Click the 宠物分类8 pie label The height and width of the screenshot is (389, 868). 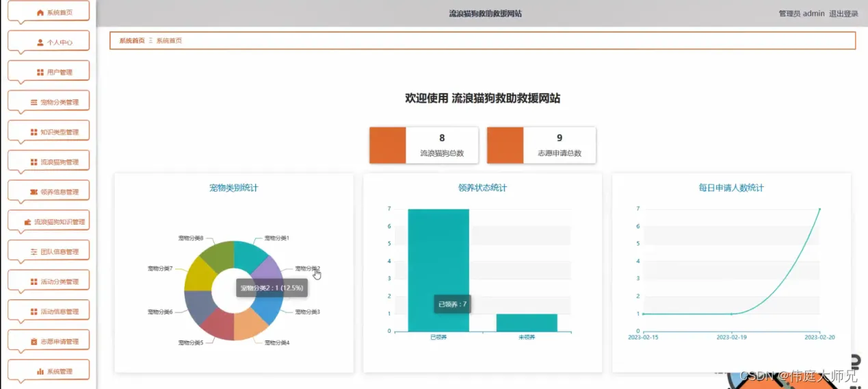click(x=191, y=238)
